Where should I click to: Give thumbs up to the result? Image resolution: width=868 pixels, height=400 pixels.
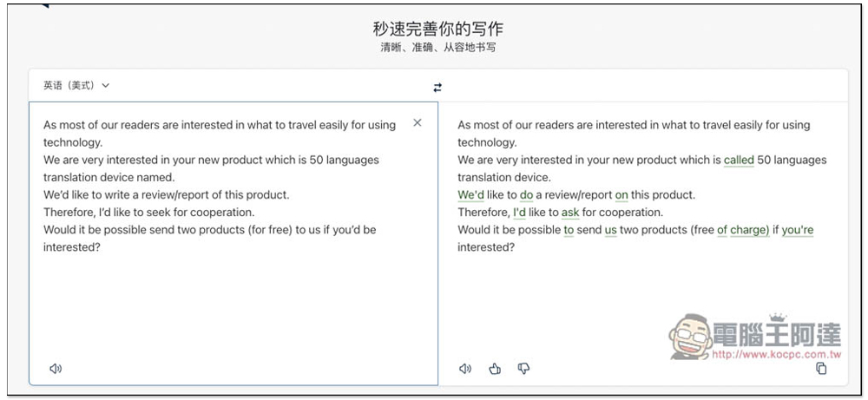pyautogui.click(x=495, y=369)
